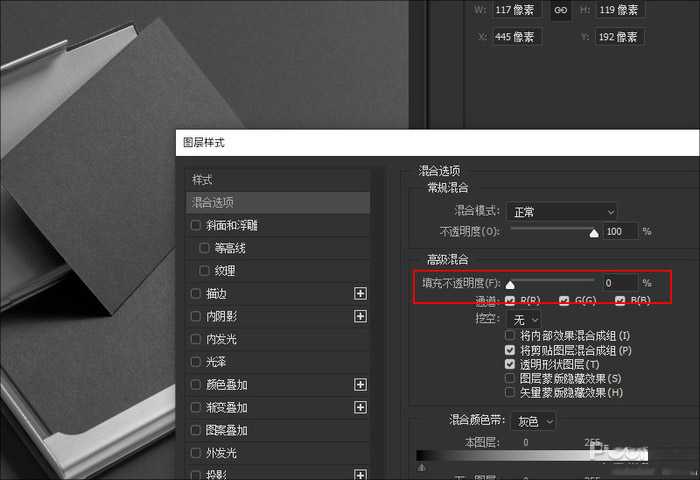Open the 混合颜色带 gray channel dropdown
This screenshot has height=480, width=700.
tap(533, 422)
